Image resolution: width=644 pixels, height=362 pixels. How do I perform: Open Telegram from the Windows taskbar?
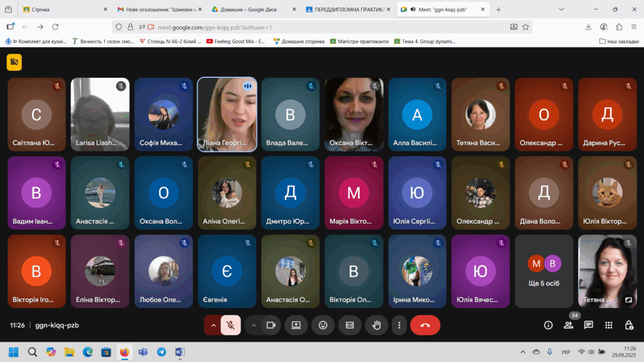click(162, 352)
